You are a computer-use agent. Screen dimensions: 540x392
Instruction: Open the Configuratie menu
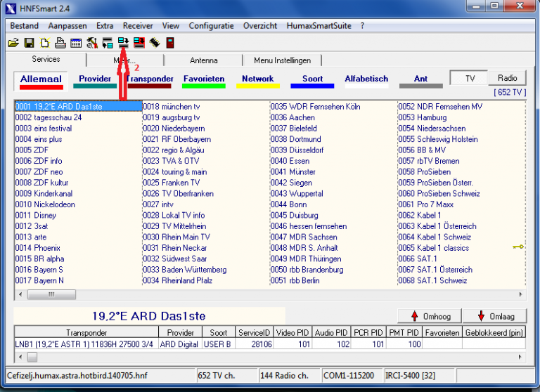coord(211,25)
